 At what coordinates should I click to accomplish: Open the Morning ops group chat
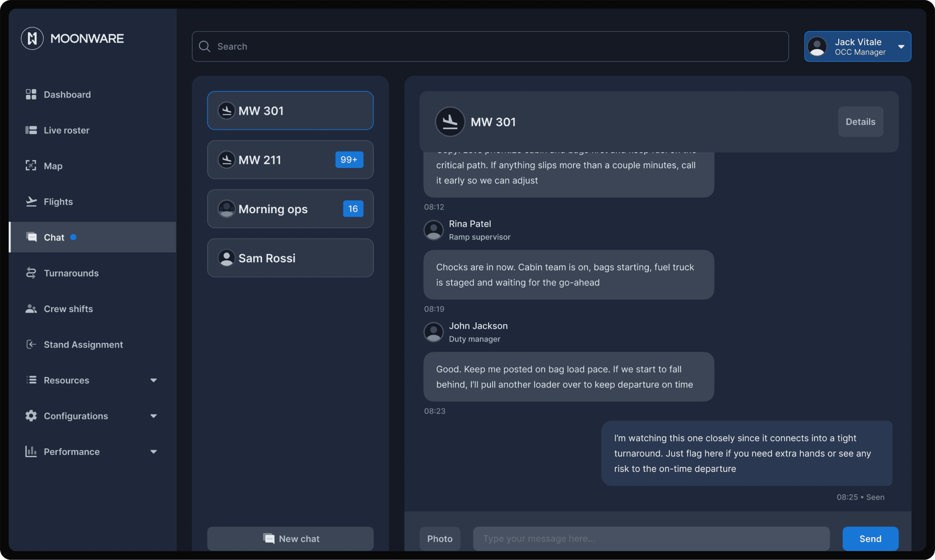tap(290, 209)
